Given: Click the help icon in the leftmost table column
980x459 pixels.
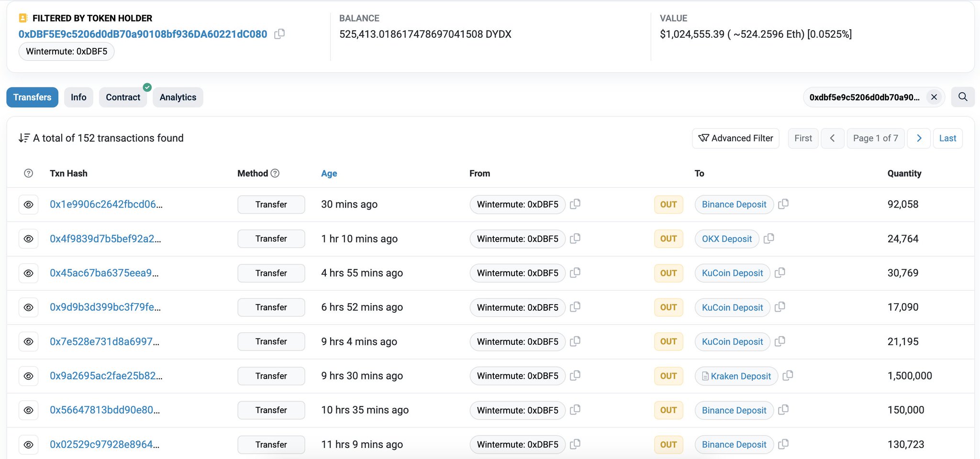Looking at the screenshot, I should pyautogui.click(x=28, y=173).
